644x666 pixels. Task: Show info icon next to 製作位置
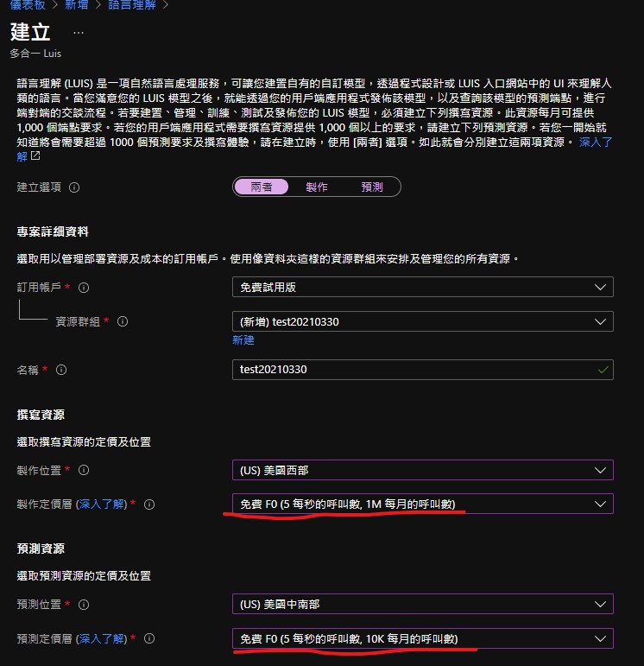coord(84,470)
